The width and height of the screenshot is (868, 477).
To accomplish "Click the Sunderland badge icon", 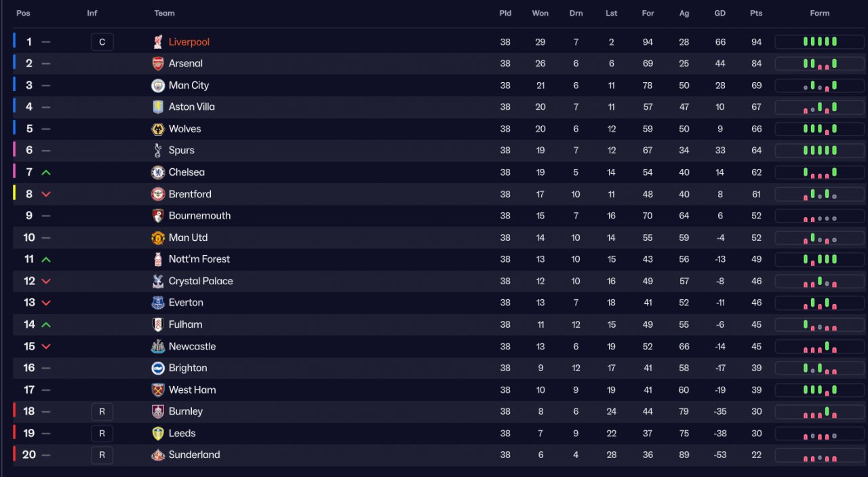I will (x=158, y=455).
